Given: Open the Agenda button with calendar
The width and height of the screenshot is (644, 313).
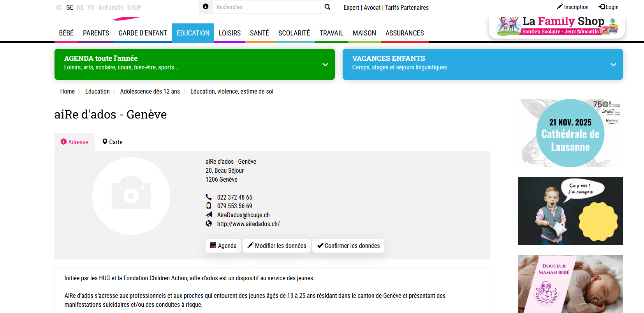Looking at the screenshot, I should (x=223, y=246).
